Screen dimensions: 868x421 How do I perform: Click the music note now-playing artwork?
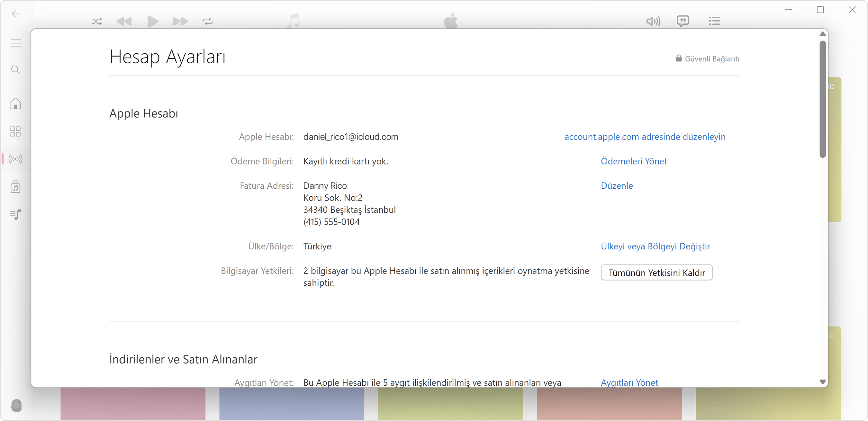[293, 21]
